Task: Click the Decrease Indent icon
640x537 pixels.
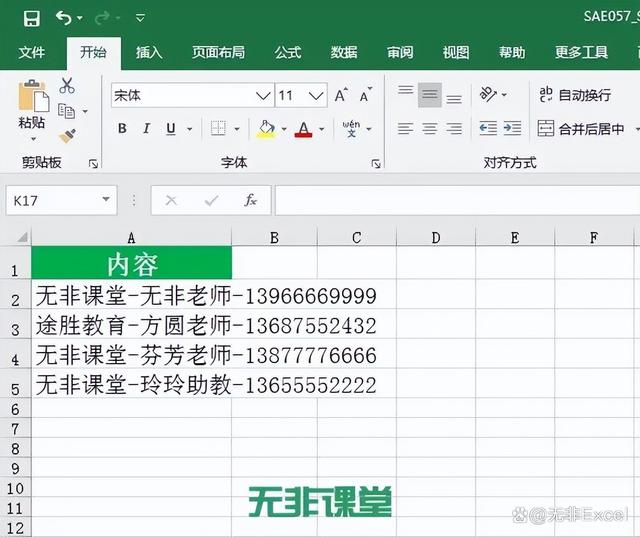Action: (x=488, y=129)
